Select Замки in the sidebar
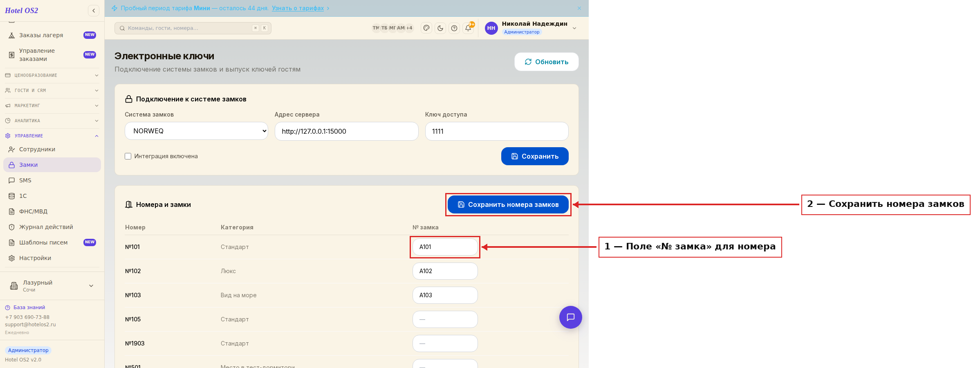Image resolution: width=980 pixels, height=368 pixels. 52,165
